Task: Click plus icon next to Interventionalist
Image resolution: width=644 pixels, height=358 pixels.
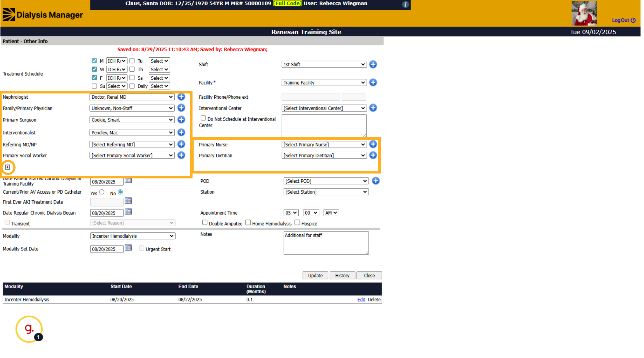Action: 181,132
